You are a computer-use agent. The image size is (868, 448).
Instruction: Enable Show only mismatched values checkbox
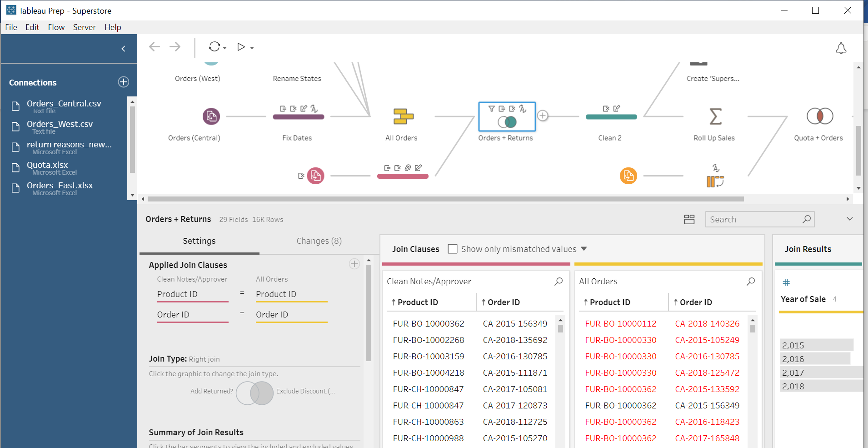pos(453,249)
